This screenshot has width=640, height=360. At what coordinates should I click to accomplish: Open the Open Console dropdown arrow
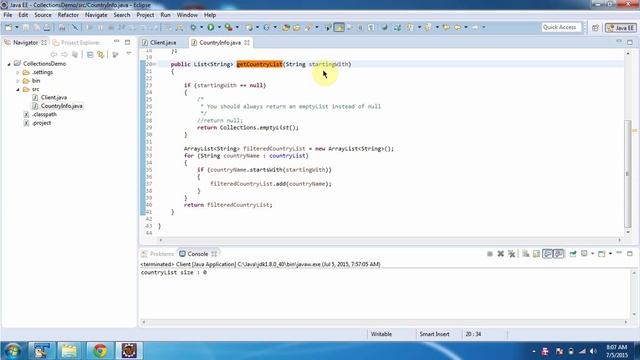[x=610, y=254]
